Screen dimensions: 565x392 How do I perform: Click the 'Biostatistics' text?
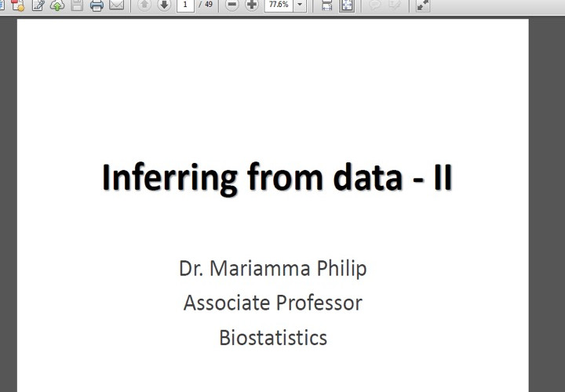click(273, 338)
